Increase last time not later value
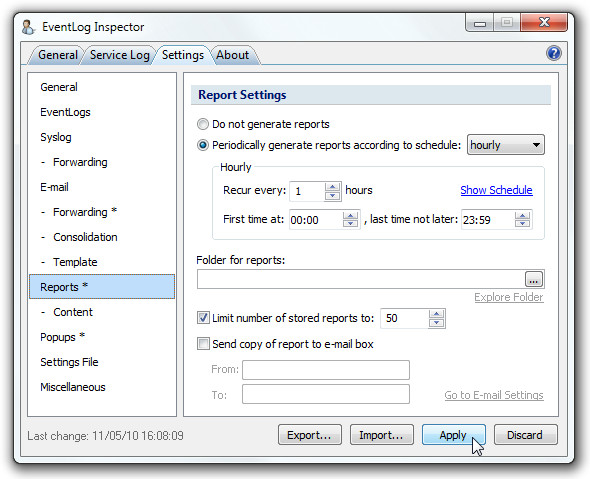Image resolution: width=590 pixels, height=479 pixels. (522, 216)
